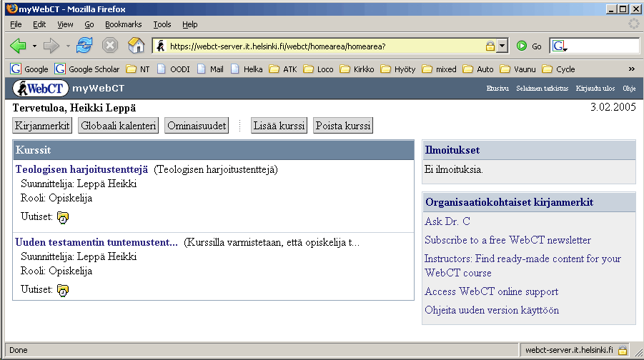Image resolution: width=644 pixels, height=360 pixels.
Task: Open the Help menu
Action: tap(189, 24)
